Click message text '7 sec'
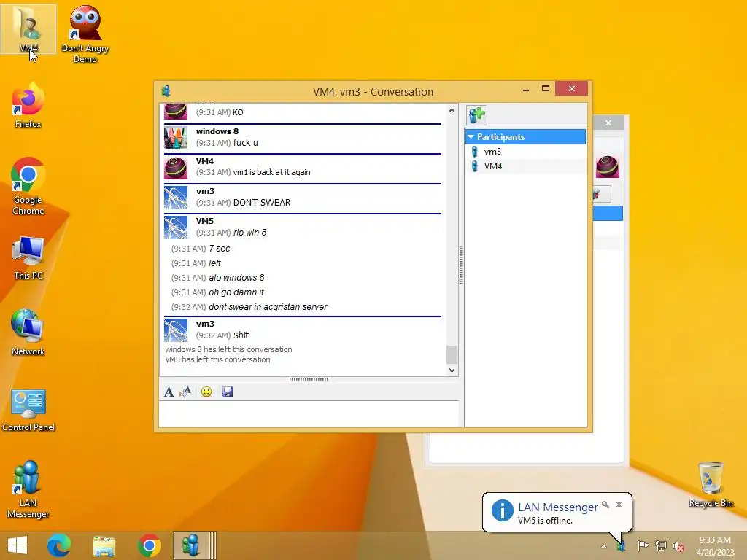The height and width of the screenshot is (560, 747). (x=220, y=249)
